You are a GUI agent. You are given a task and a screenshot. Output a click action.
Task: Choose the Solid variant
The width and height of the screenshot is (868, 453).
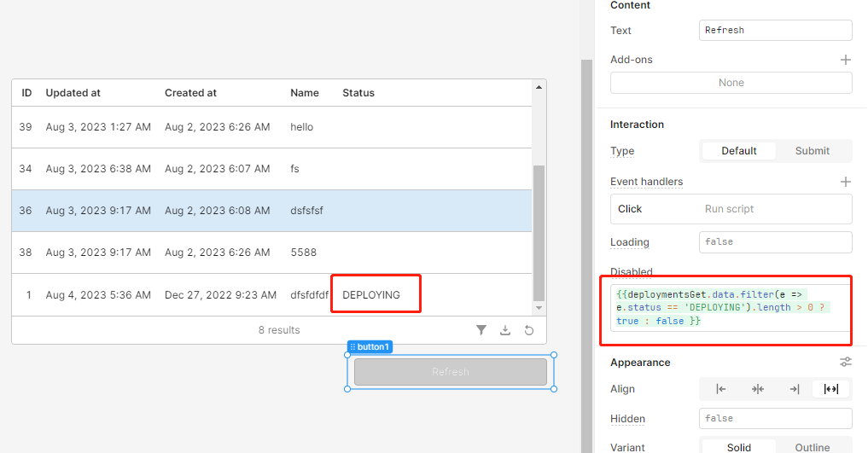coord(738,447)
